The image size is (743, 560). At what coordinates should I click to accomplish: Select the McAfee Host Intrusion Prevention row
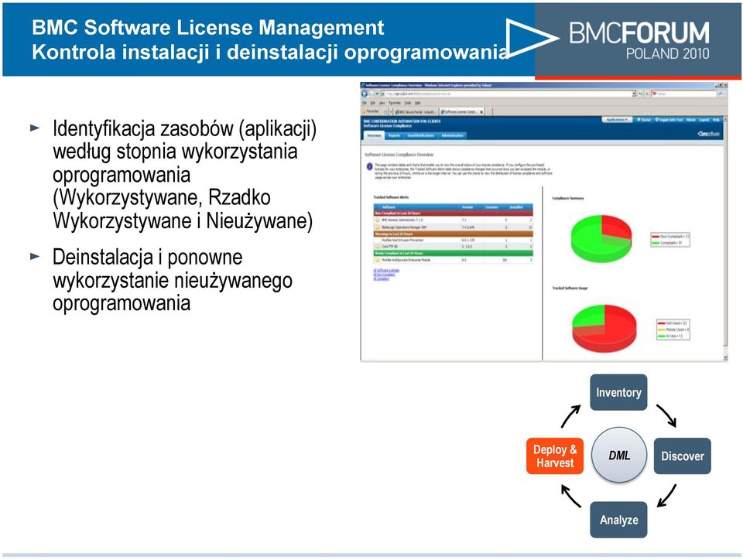click(454, 240)
